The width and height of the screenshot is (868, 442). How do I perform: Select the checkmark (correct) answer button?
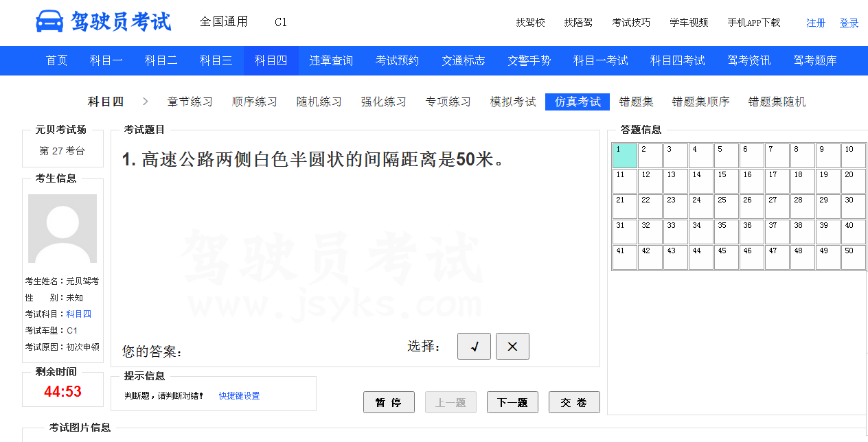pyautogui.click(x=474, y=347)
